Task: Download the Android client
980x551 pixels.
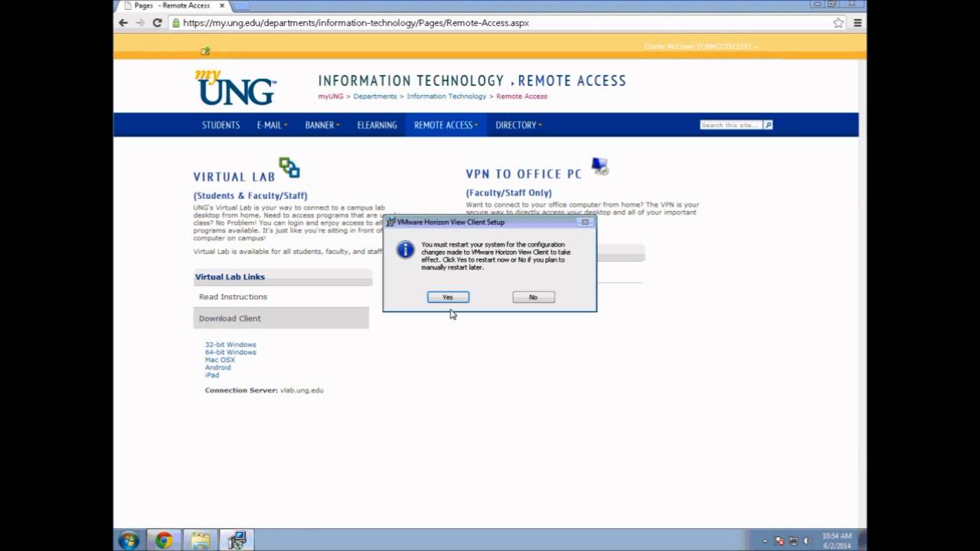Action: 217,368
